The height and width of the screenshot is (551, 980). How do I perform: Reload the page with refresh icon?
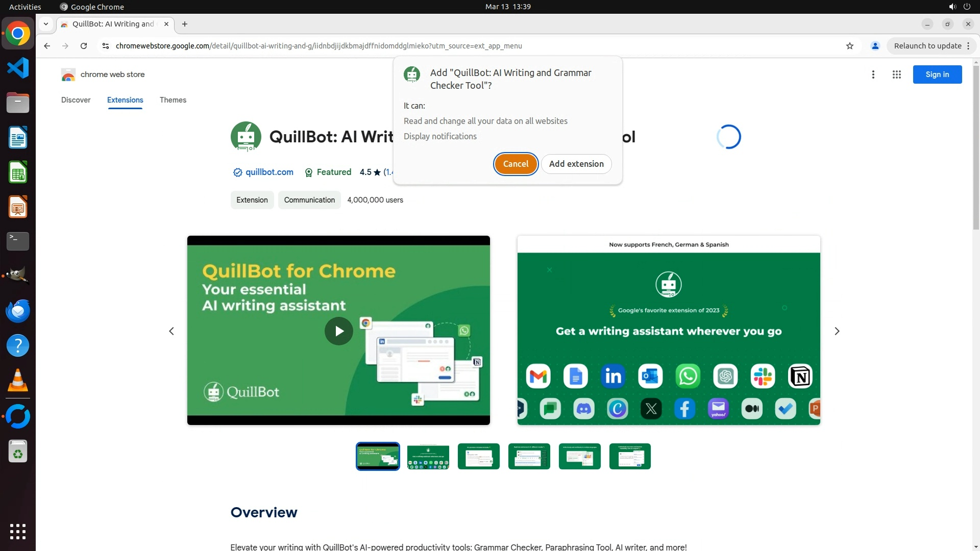coord(84,46)
